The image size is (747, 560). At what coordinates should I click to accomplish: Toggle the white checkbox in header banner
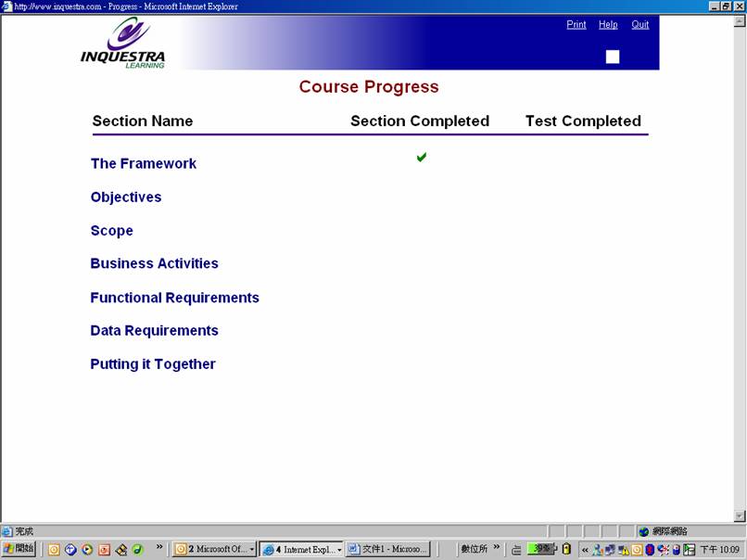pos(613,57)
